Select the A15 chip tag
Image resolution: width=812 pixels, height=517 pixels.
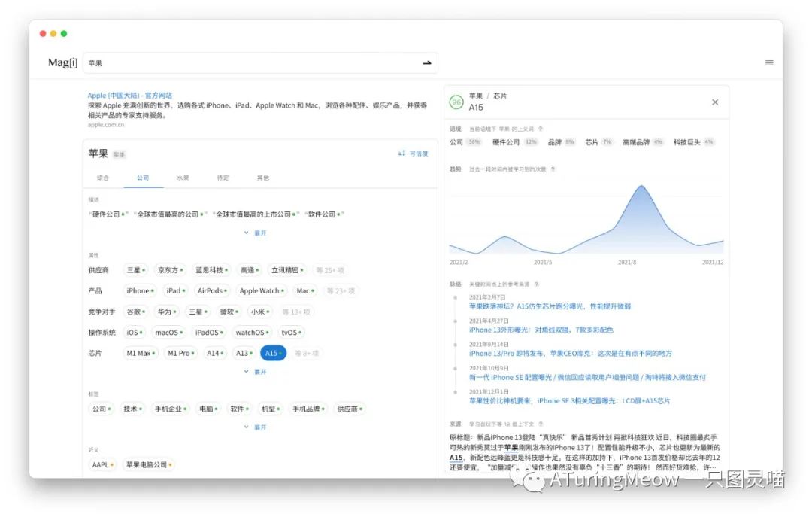point(273,353)
